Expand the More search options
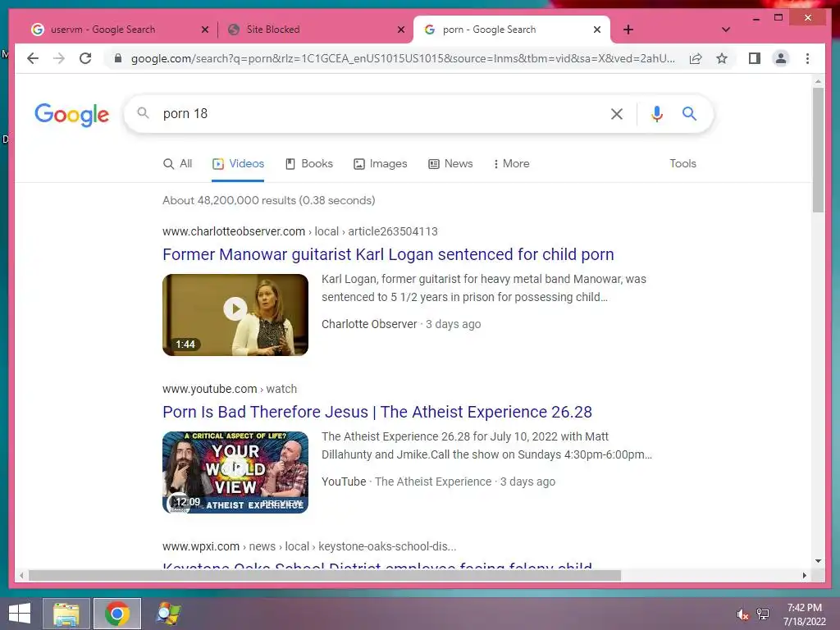 point(511,163)
